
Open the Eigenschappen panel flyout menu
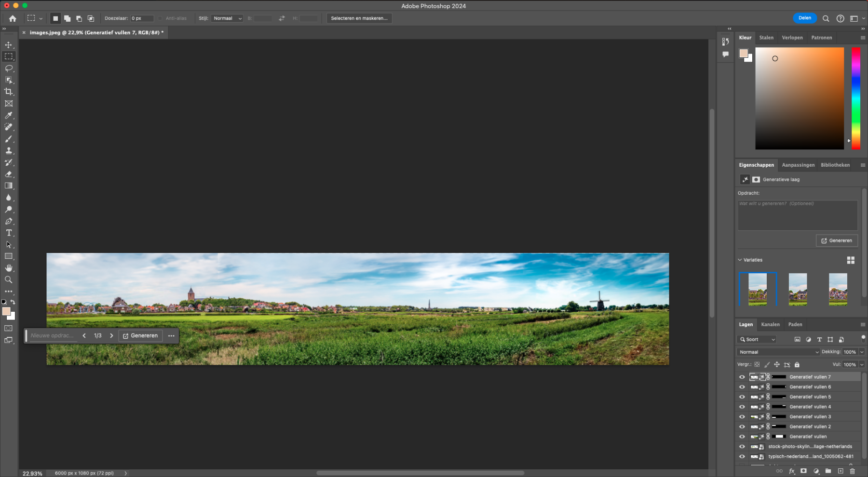(863, 165)
